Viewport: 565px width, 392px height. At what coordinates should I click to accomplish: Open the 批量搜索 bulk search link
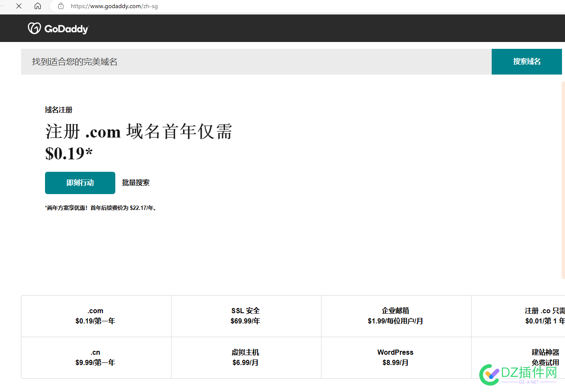tap(136, 183)
